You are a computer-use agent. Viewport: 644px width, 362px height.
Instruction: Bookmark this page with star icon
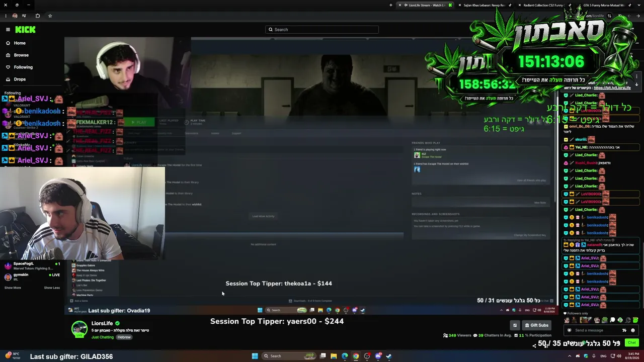click(50, 16)
